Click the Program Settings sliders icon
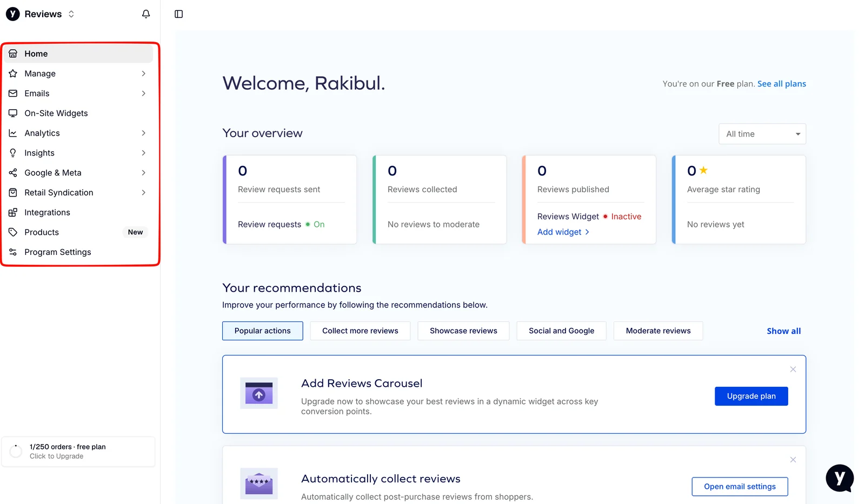Screen dimensions: 865x504 pos(13,252)
